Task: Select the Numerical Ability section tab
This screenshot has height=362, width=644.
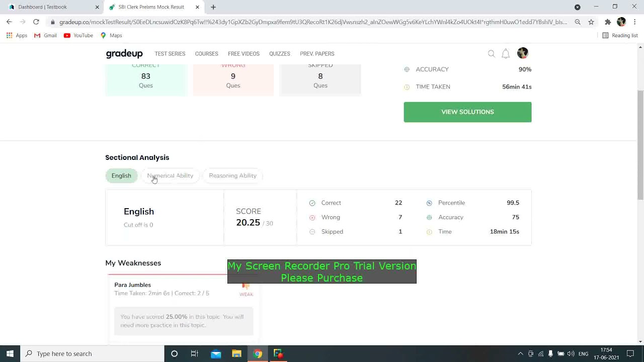Action: (x=170, y=175)
